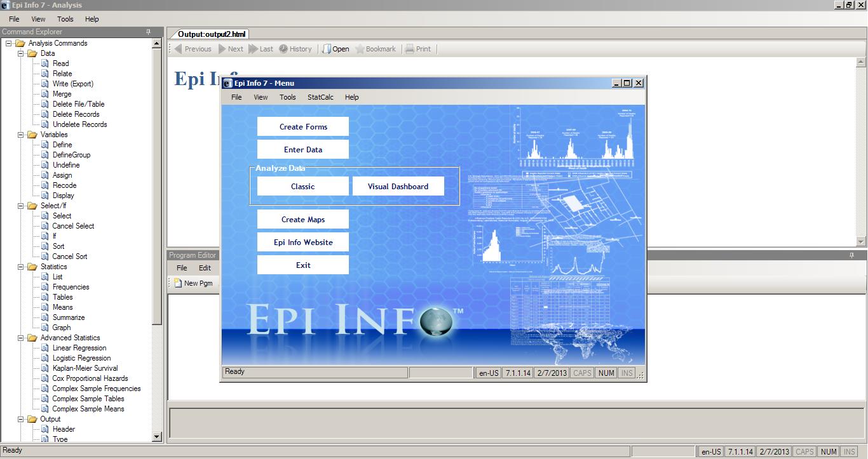Viewport: 868px width, 459px height.
Task: Open StatCalc menu in Menu window
Action: point(321,97)
